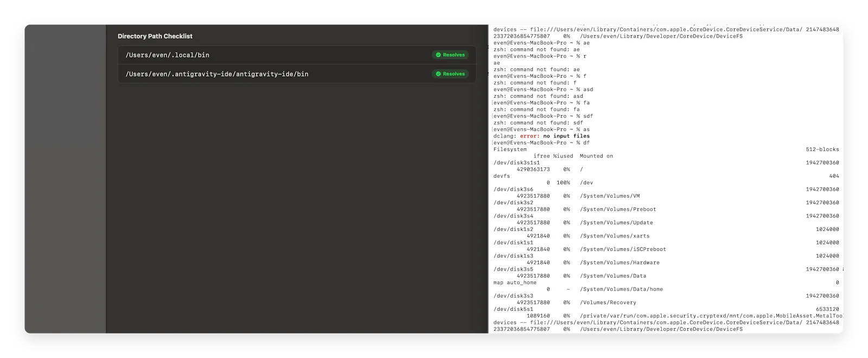
Task: Click the /Volumes/Recovery mount path
Action: click(x=608, y=302)
